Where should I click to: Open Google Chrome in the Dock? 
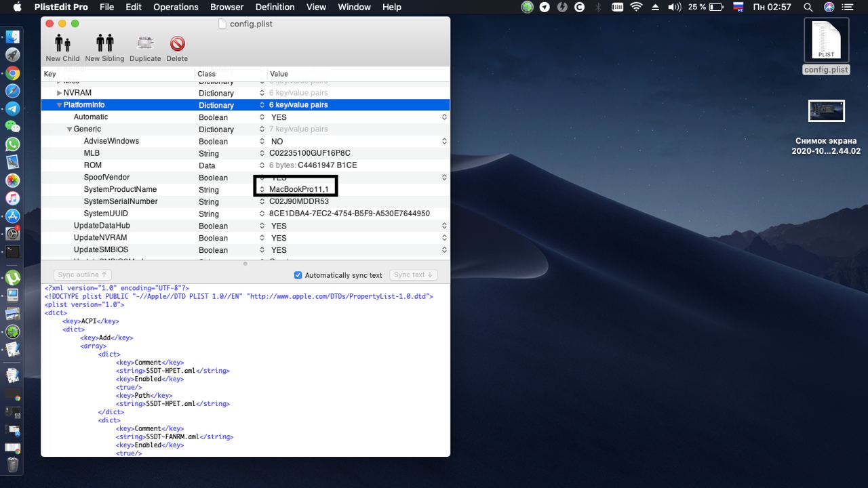point(12,73)
